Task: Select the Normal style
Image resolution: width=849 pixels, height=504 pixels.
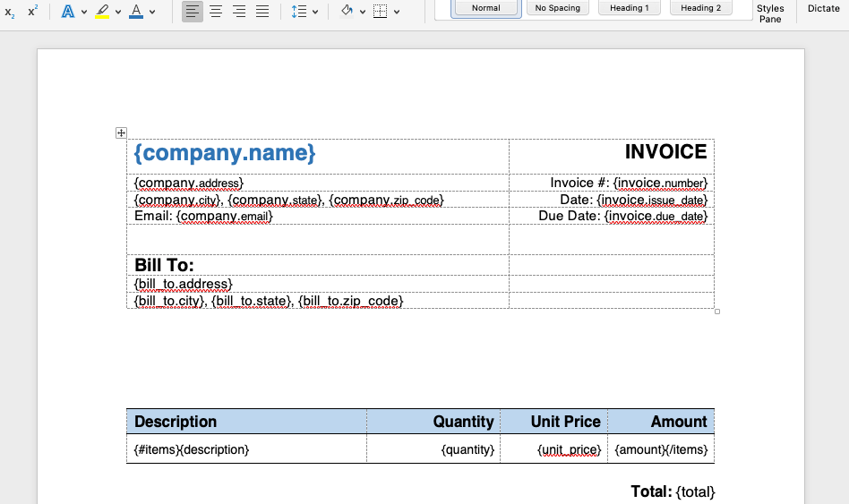Action: 485,8
